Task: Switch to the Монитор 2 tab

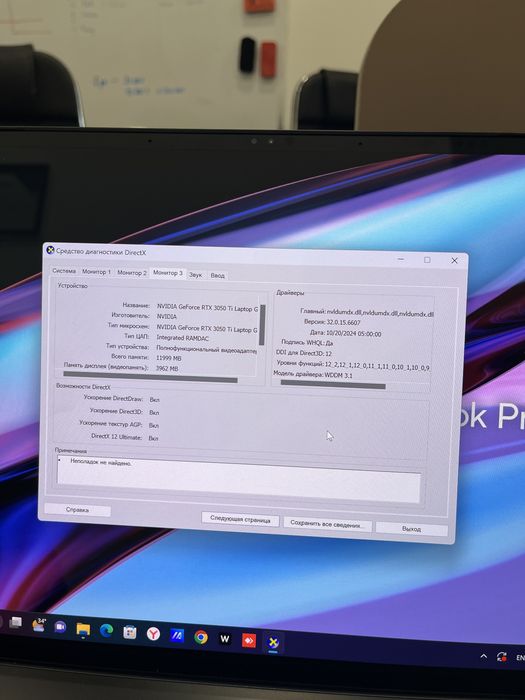Action: [132, 272]
